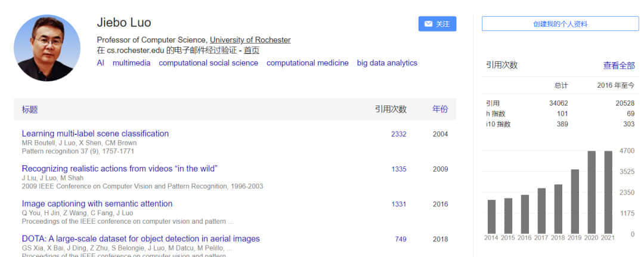Open the 首页 homepage link

(252, 51)
